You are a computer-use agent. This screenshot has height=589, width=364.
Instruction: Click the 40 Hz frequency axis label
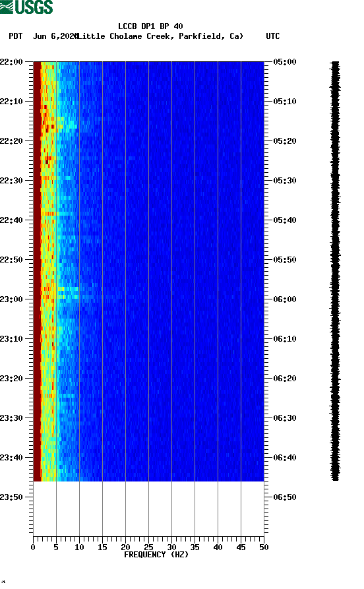click(x=218, y=547)
